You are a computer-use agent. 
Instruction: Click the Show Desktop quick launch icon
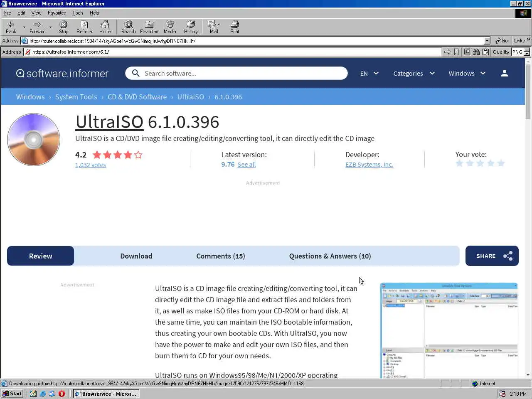pos(33,394)
